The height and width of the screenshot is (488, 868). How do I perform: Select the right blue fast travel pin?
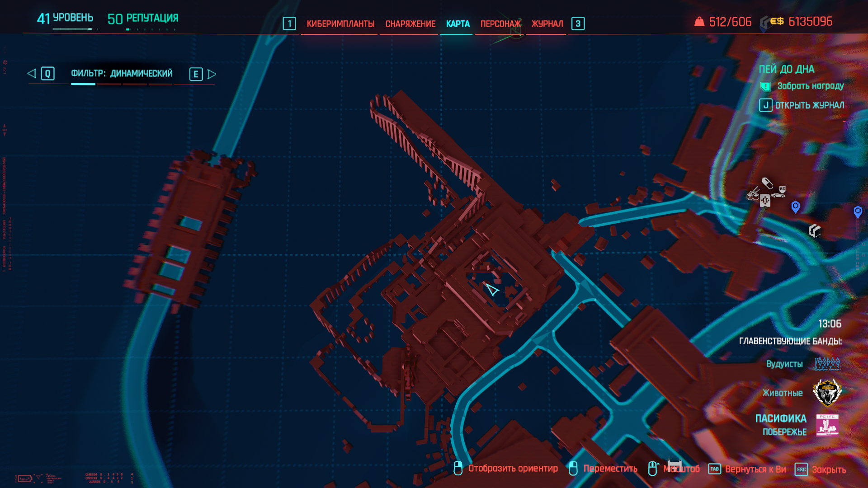858,211
